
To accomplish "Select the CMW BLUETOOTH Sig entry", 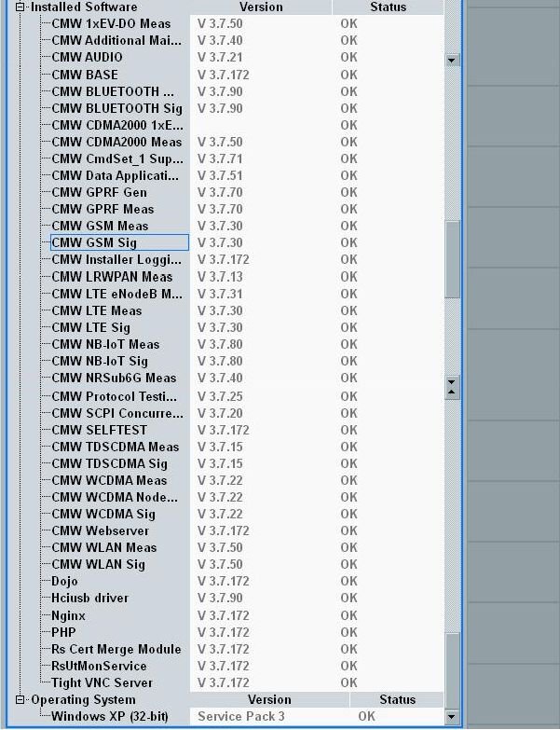I will point(116,108).
